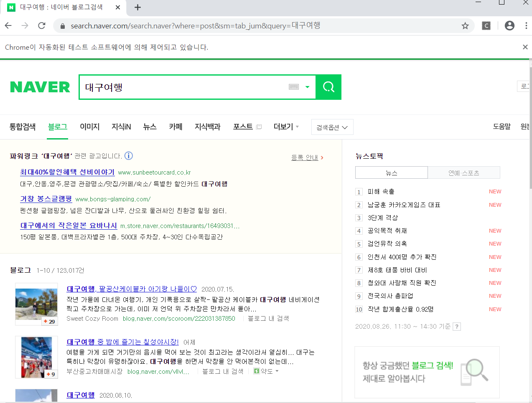Select the 뉴스 search tab
532x403 pixels.
(x=150, y=127)
